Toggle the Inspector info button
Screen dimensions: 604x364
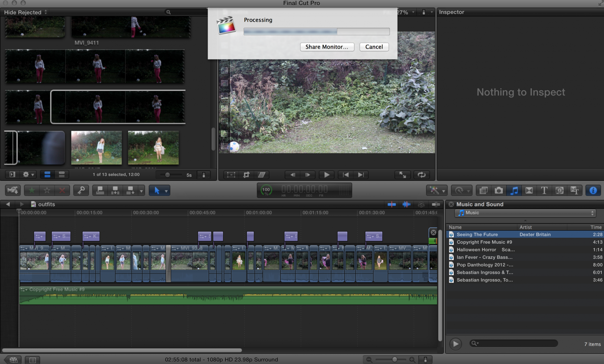click(593, 191)
